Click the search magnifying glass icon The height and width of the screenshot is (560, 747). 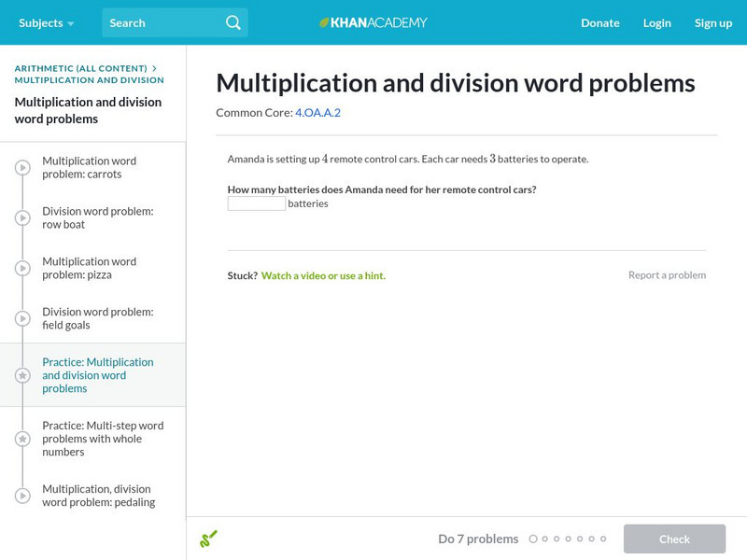[x=233, y=22]
